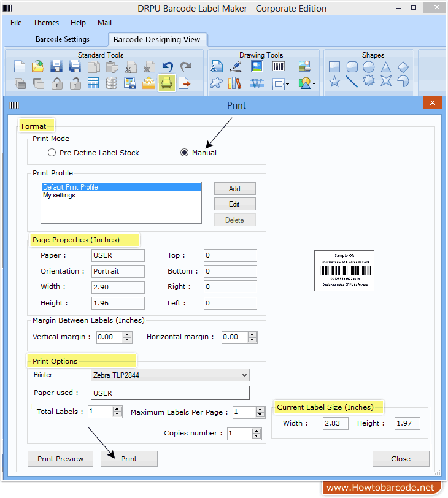Decrease the Copies number value
Screen dimensions: 448x498
257,436
